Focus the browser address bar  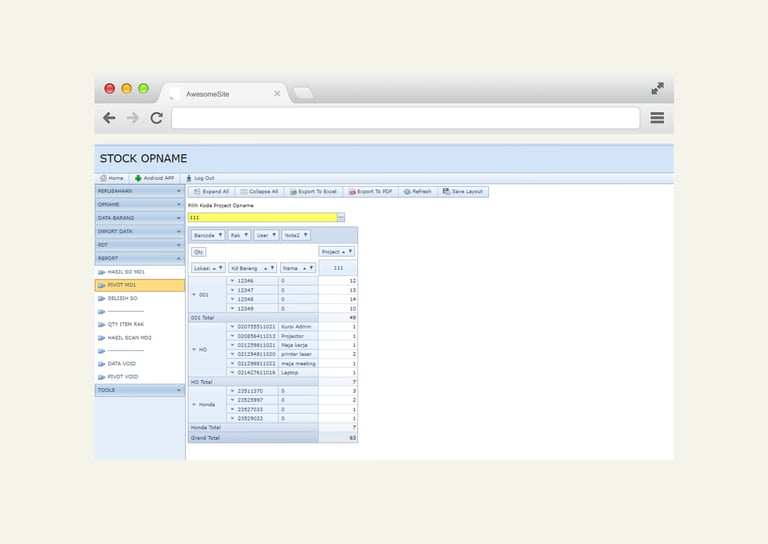pos(406,118)
